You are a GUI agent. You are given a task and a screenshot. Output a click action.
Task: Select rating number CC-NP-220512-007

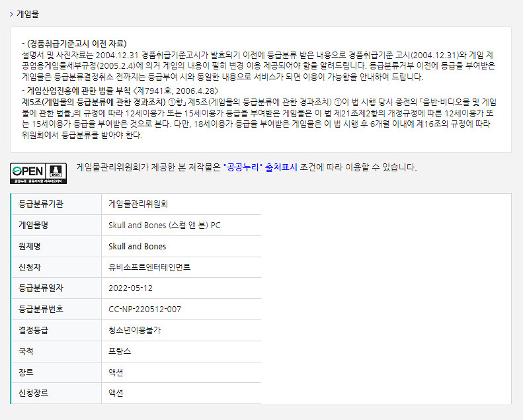tap(145, 310)
